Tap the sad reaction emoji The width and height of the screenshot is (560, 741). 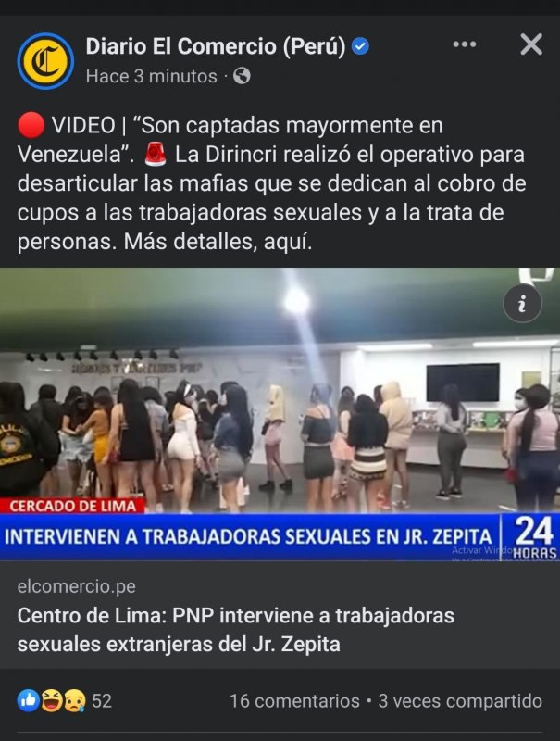pyautogui.click(x=75, y=700)
